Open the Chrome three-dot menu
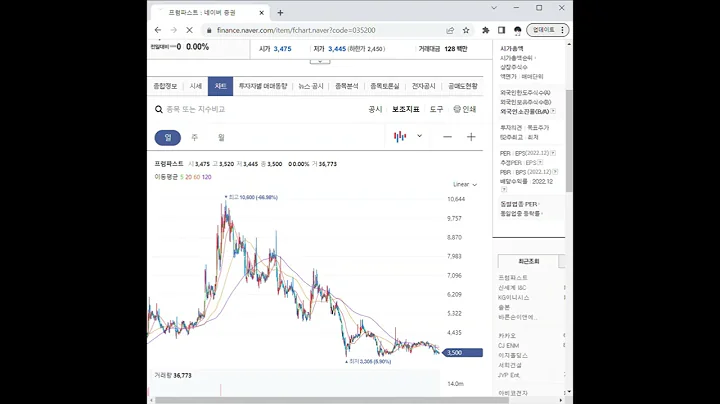The image size is (720, 404). pos(562,30)
